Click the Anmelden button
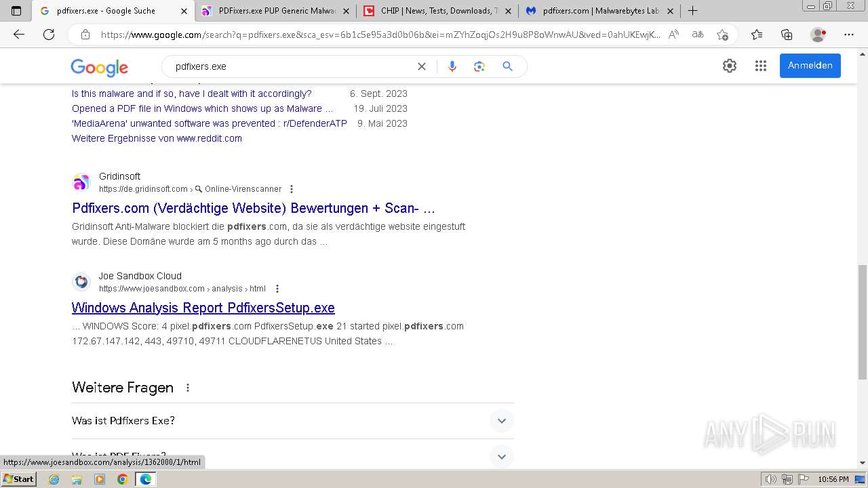 pos(810,66)
